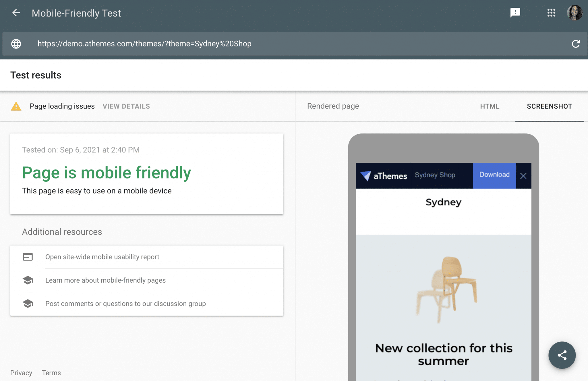588x381 pixels.
Task: Post comments or questions to the discussion group
Action: pyautogui.click(x=125, y=304)
